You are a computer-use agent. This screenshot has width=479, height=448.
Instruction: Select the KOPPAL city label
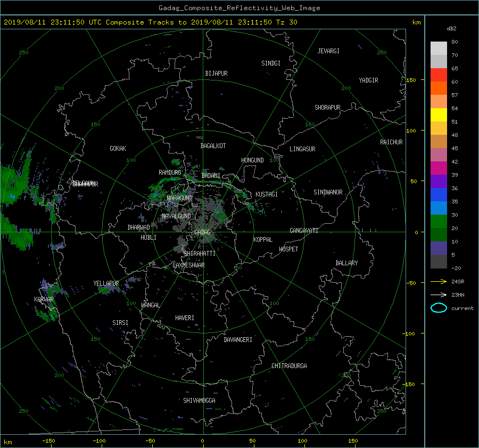(x=263, y=240)
